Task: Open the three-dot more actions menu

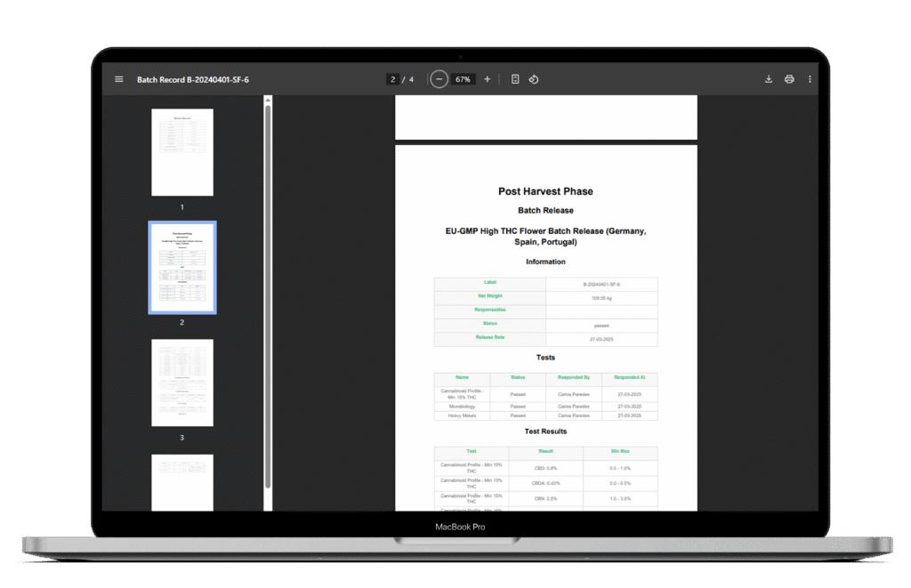Action: 810,79
